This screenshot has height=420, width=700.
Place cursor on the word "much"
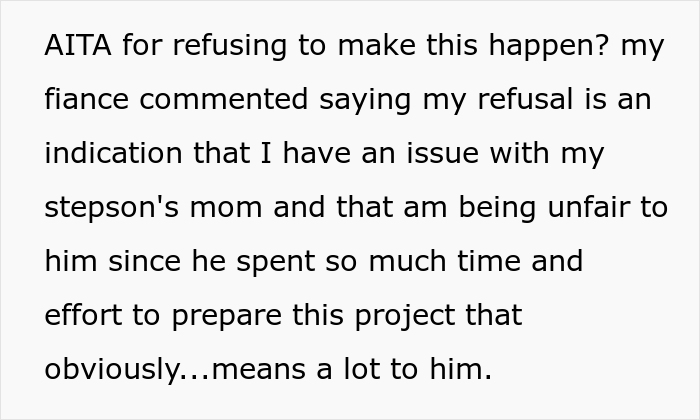pyautogui.click(x=407, y=261)
